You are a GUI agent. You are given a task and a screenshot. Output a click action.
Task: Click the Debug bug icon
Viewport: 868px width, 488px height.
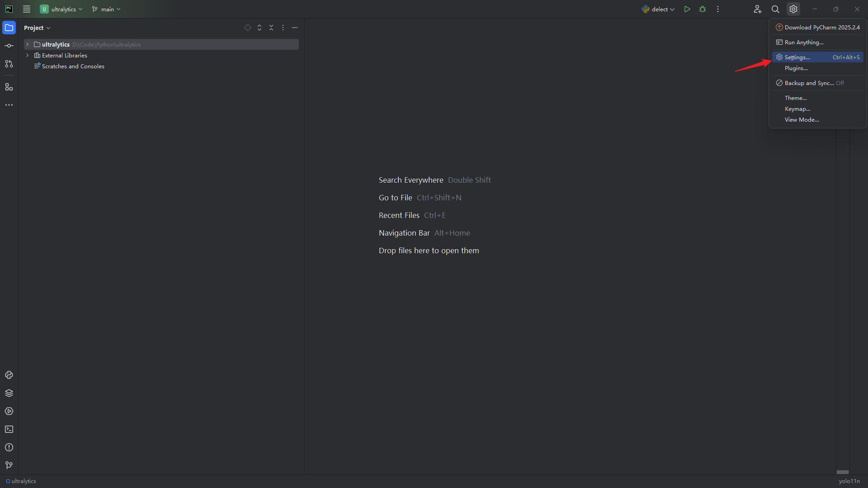(703, 9)
